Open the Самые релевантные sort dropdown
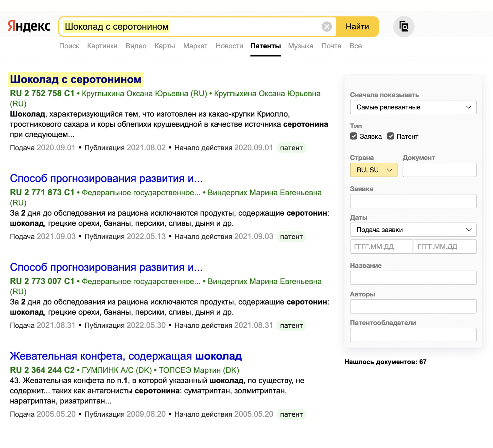493x448 pixels. click(x=413, y=107)
